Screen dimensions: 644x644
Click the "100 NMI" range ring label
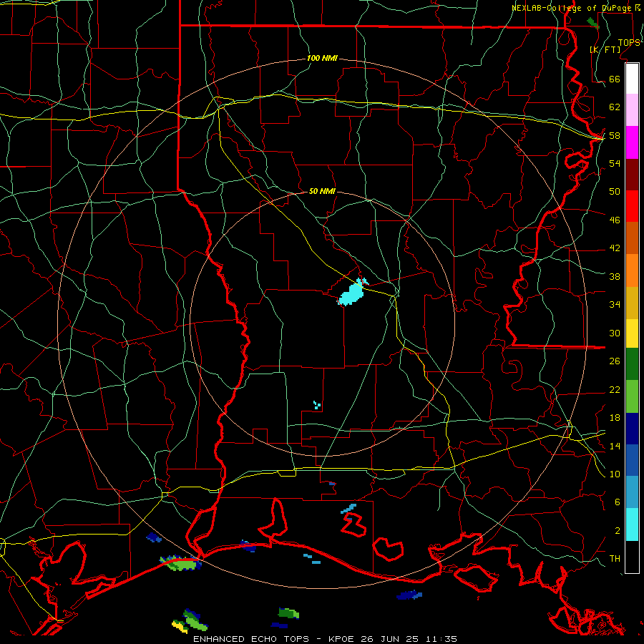pyautogui.click(x=322, y=58)
